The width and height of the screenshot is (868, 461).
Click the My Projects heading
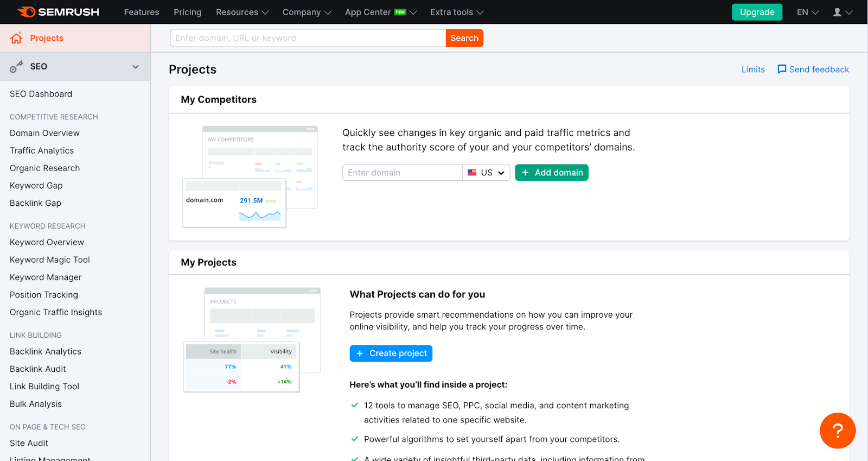pos(209,262)
